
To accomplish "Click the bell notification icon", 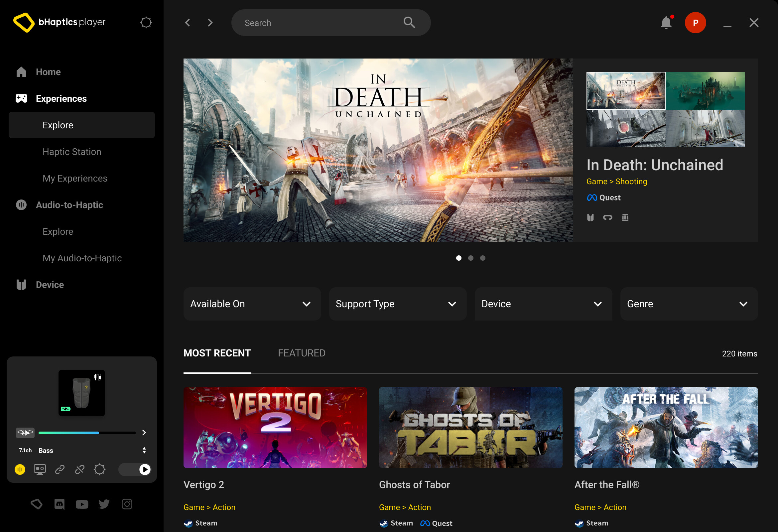I will [666, 22].
